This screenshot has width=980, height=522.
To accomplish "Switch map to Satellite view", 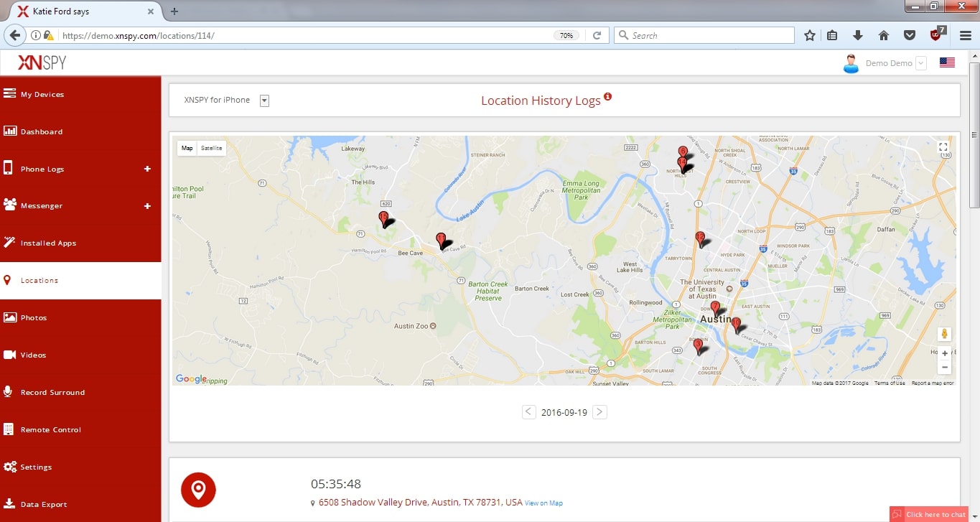I will coord(211,148).
